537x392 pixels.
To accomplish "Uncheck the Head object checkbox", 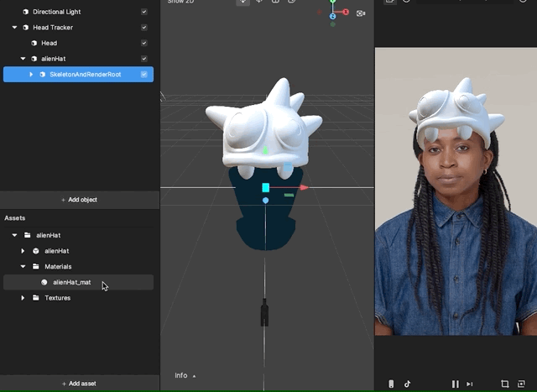I will point(144,43).
